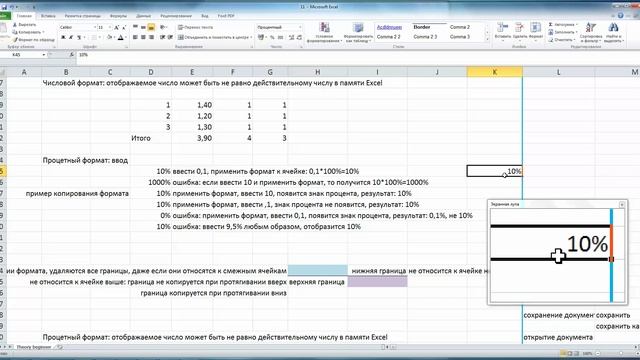Click the Cut (Вырезать) scissors button
This screenshot has height=360, width=640.
[x=24, y=25]
